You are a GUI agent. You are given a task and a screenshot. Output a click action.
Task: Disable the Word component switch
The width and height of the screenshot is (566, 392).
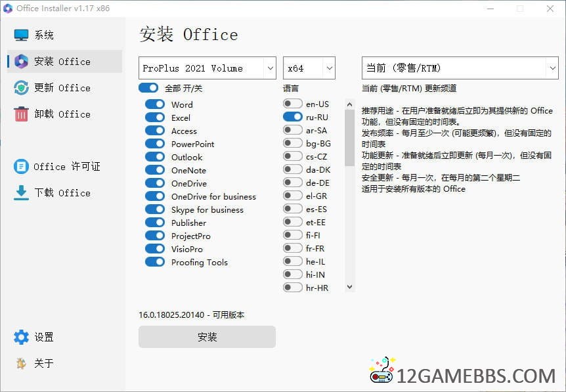coord(155,104)
